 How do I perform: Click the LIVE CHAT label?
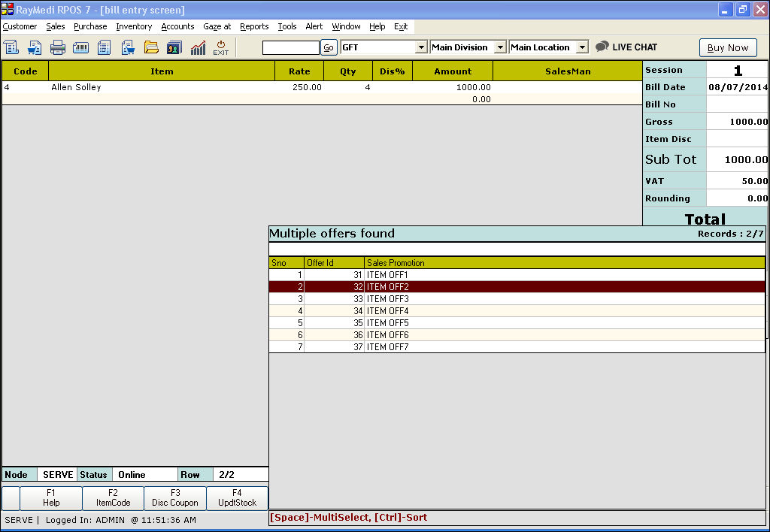pyautogui.click(x=635, y=47)
